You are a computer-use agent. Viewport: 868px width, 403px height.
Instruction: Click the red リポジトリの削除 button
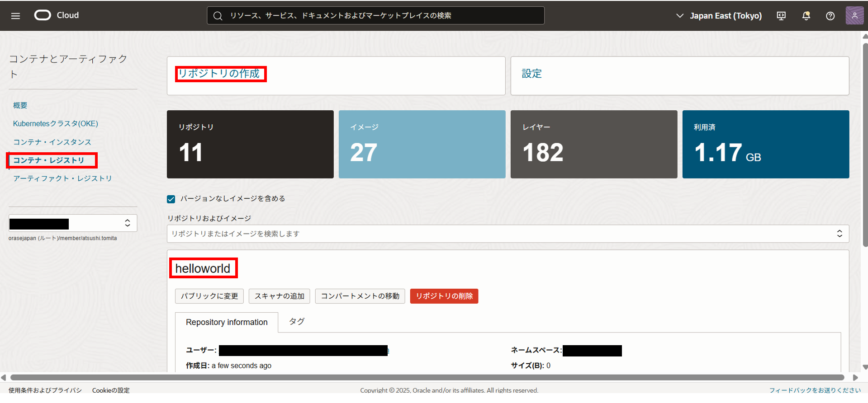[x=444, y=296]
